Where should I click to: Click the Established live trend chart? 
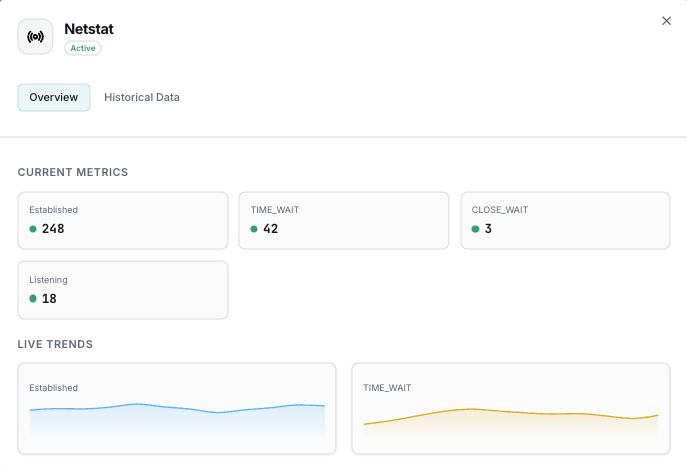177,408
